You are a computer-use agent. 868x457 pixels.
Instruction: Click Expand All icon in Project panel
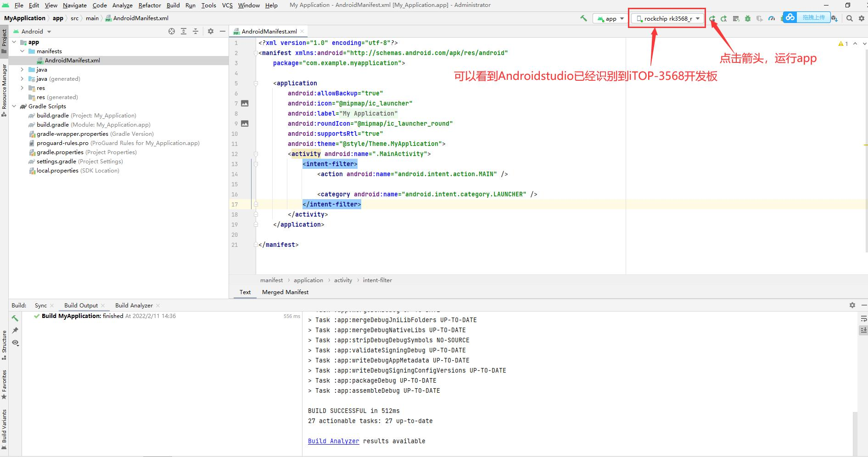tap(184, 31)
